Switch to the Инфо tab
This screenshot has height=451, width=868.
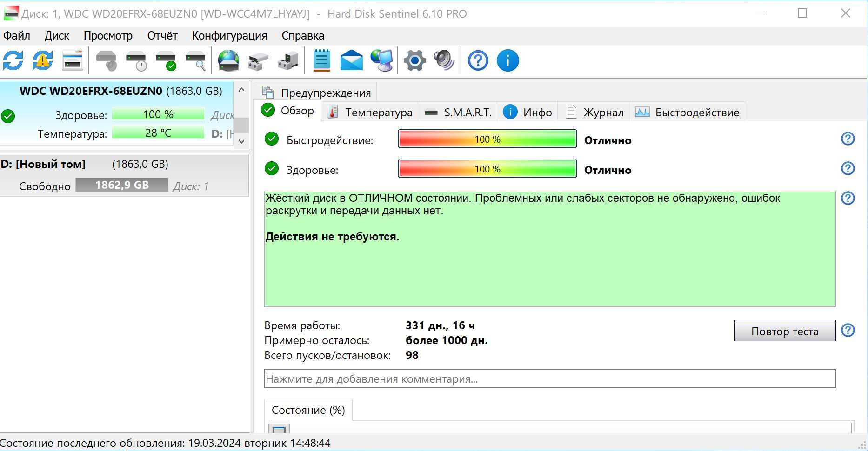pos(527,112)
